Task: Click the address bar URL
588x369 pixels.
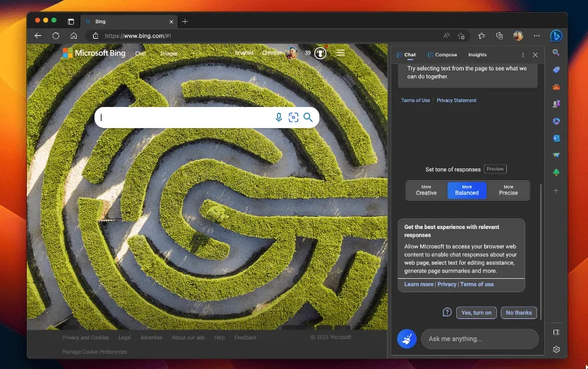Action: coord(138,36)
